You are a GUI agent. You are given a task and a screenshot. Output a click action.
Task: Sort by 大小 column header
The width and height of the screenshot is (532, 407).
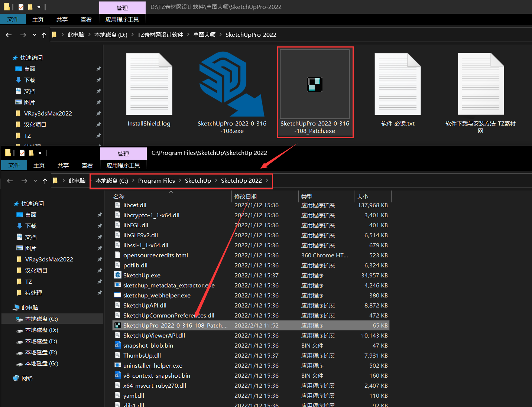click(362, 196)
